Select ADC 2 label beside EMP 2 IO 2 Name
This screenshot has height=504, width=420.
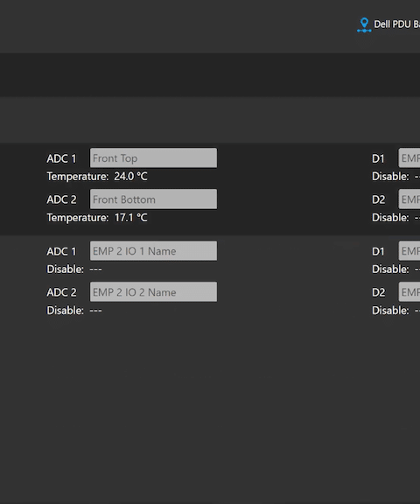tap(61, 292)
